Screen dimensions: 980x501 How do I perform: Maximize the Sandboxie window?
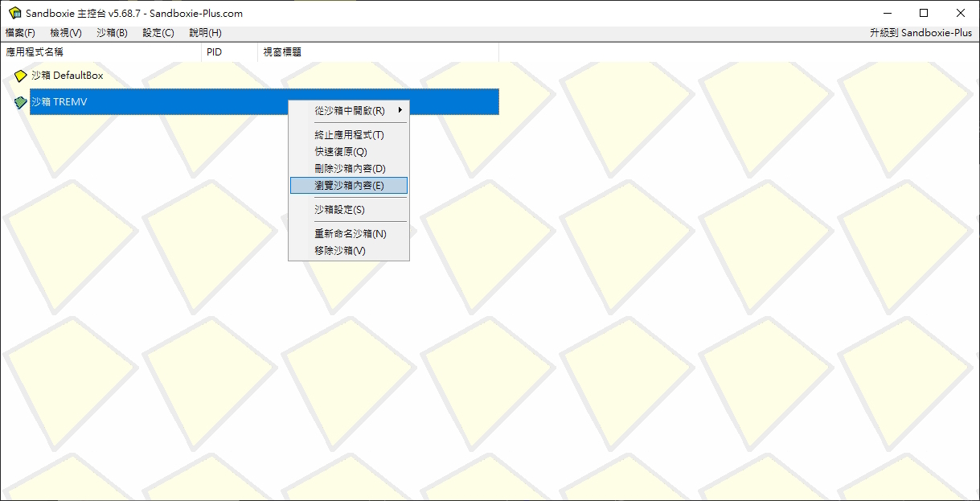point(925,13)
